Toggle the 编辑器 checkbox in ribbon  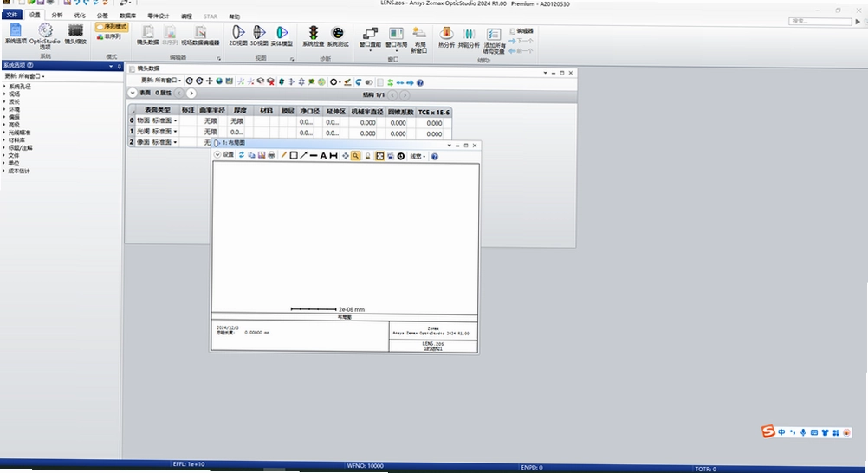[x=521, y=31]
